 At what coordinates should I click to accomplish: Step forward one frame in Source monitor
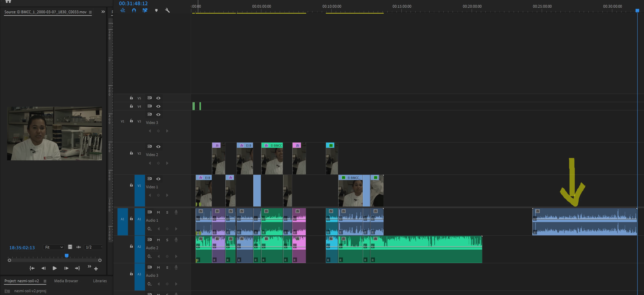(x=66, y=268)
